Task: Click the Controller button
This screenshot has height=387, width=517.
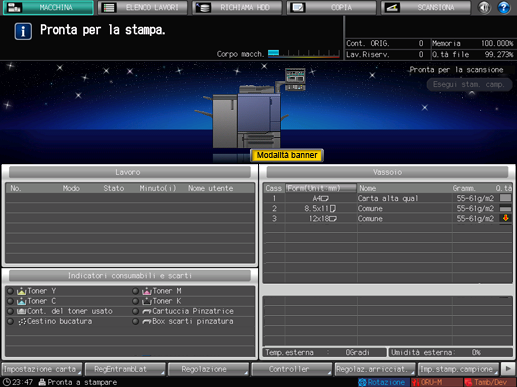Action: point(292,369)
